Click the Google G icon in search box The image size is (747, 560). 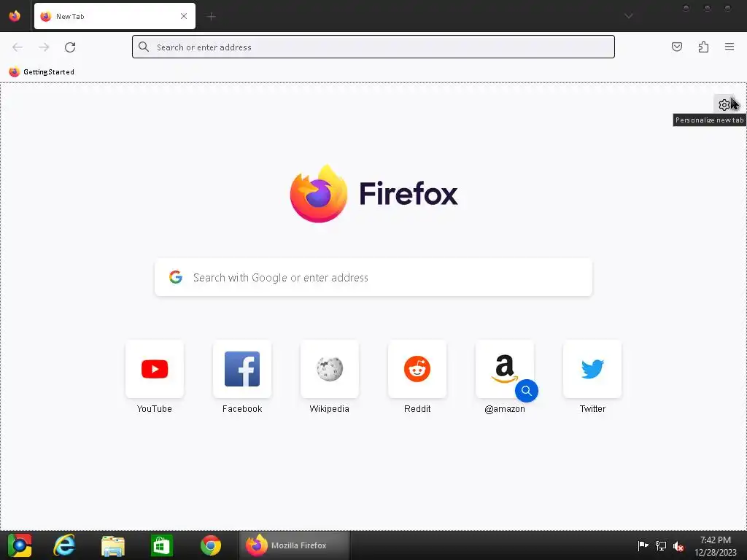(176, 277)
